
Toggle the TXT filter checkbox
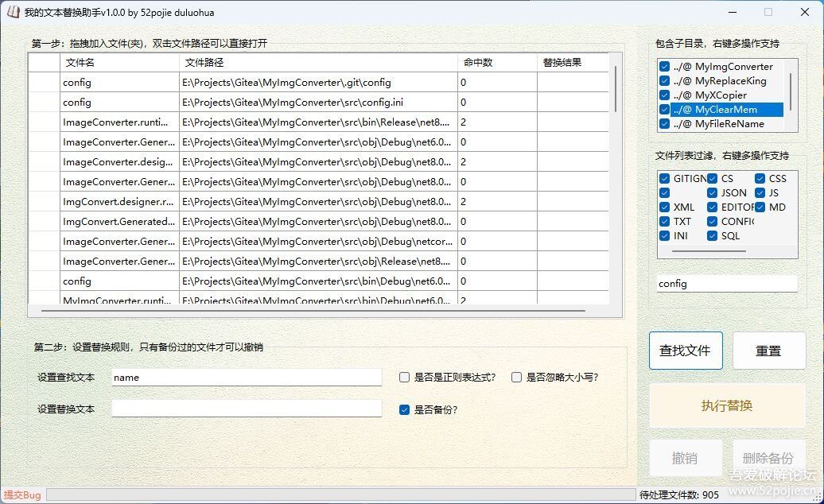(x=664, y=222)
